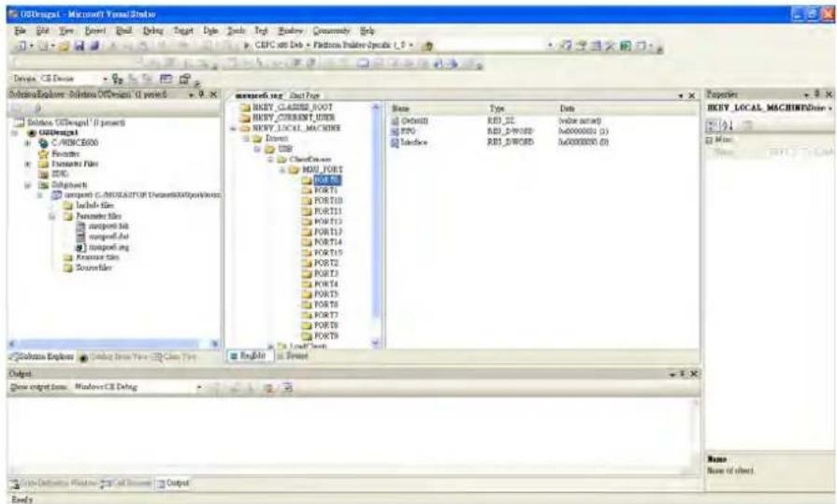Image resolution: width=837 pixels, height=504 pixels.
Task: Open the Build menu
Action: 123,31
